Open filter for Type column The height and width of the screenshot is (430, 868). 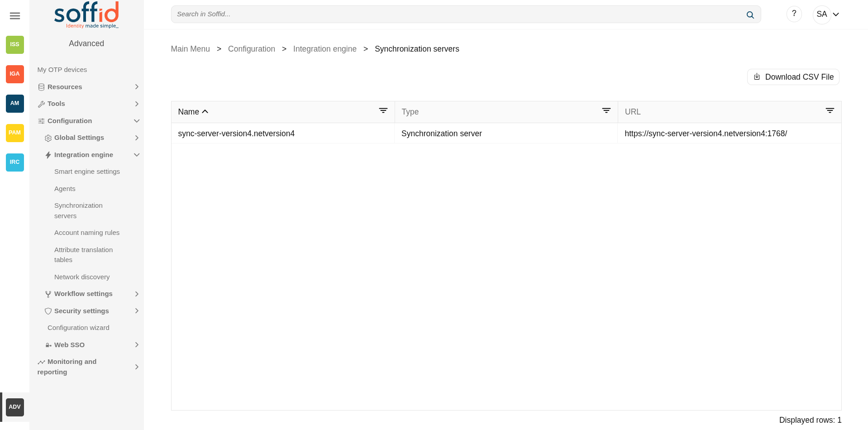point(606,111)
